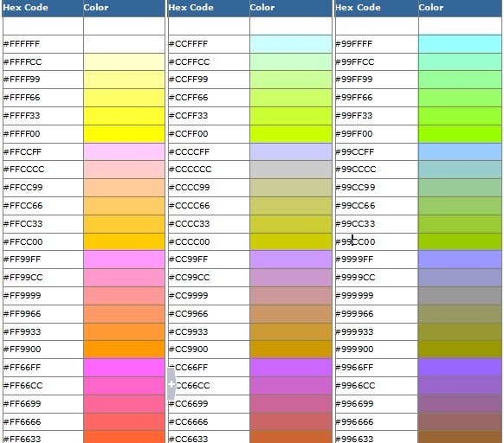This screenshot has height=443, width=504.
Task: Pick the #99FFFF cyan swatch
Action: point(460,44)
